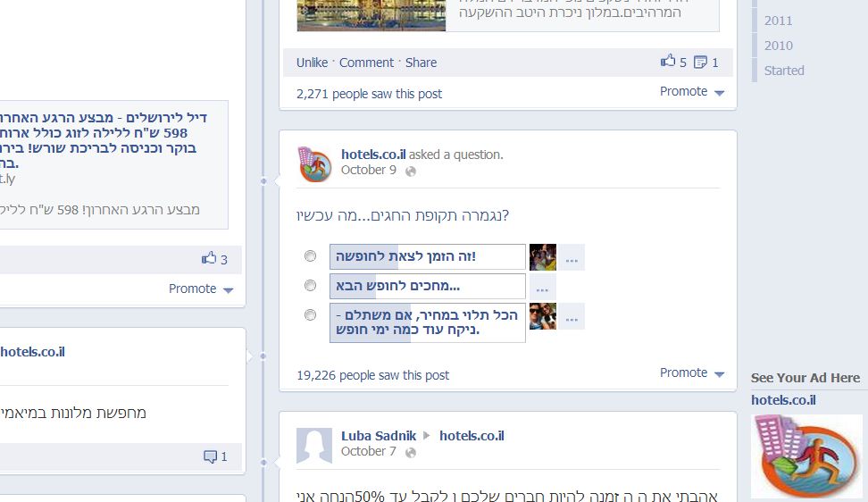Select the second poll option radio button

tap(310, 285)
